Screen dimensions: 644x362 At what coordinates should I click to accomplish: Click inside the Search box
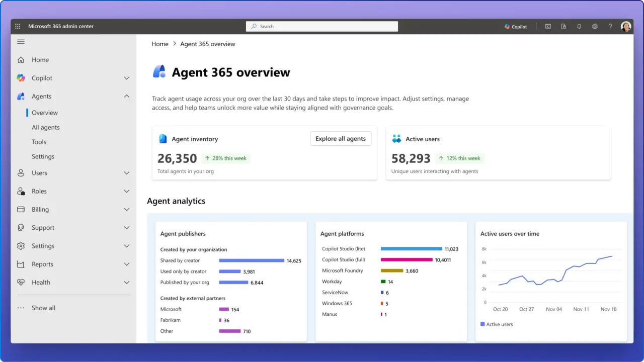(x=322, y=26)
